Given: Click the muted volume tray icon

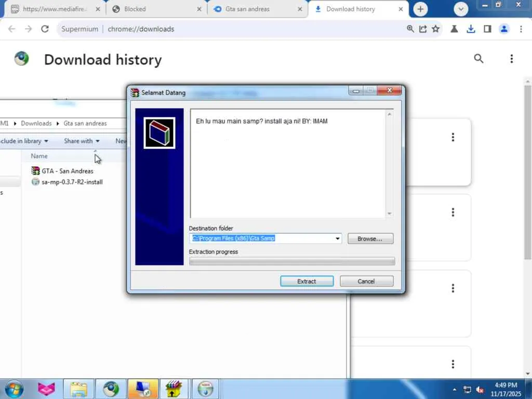Looking at the screenshot, I should tap(480, 390).
